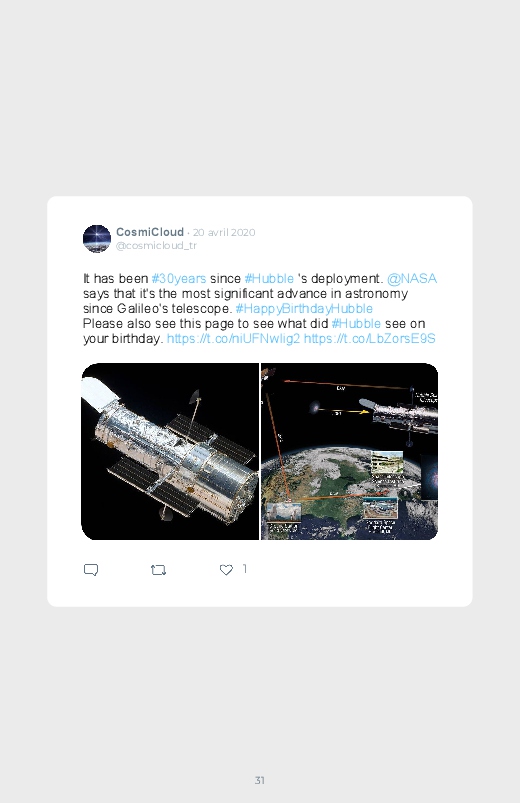Click the like count number

(245, 569)
